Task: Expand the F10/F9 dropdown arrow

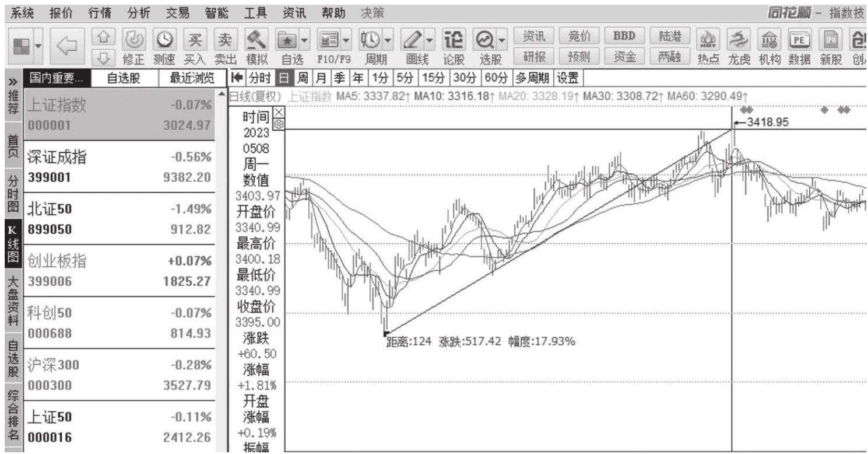Action: (346, 41)
